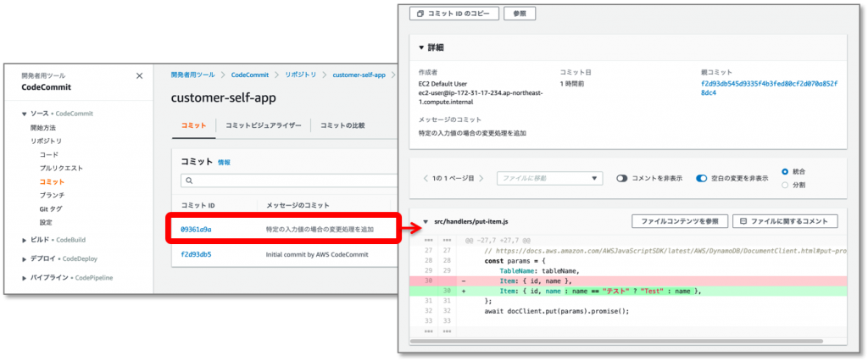The image size is (868, 361).
Task: Toggle hide whitespace changes switch
Action: pyautogui.click(x=701, y=178)
